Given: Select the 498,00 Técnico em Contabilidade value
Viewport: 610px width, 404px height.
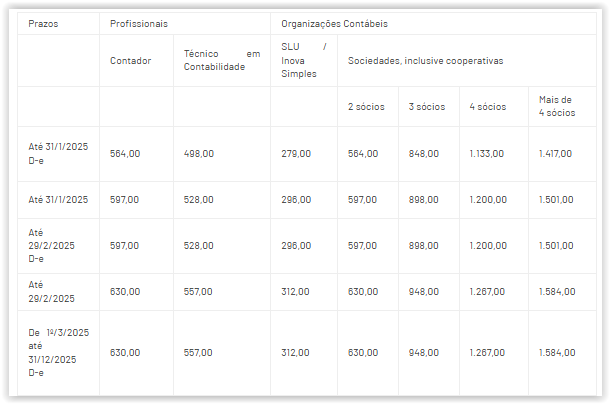Looking at the screenshot, I should click(198, 153).
